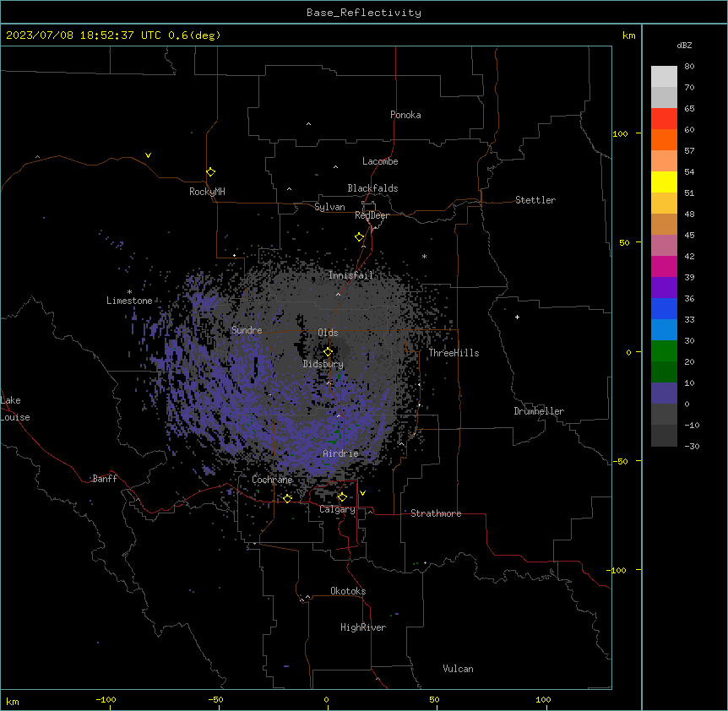
Task: Click the Drumheller label
Action: click(539, 411)
